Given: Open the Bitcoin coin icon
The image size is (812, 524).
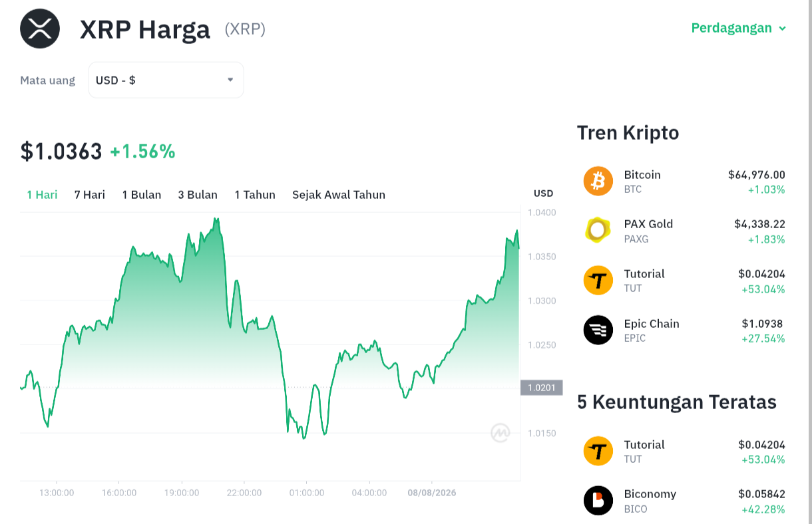Looking at the screenshot, I should 598,181.
